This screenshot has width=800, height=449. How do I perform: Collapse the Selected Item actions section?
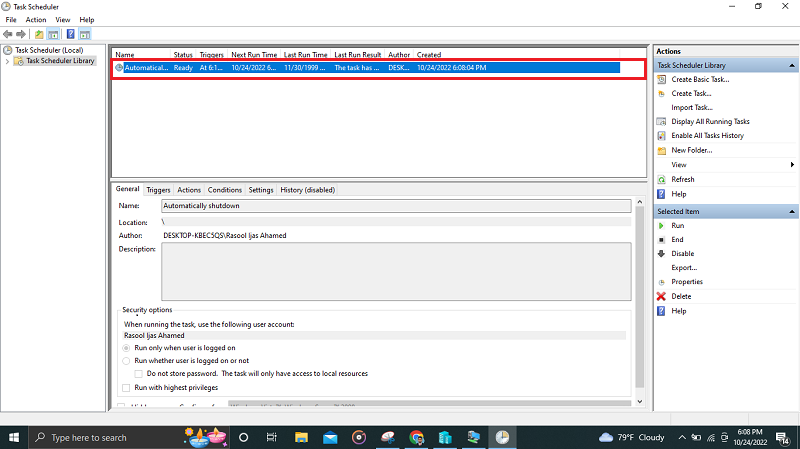(x=792, y=211)
